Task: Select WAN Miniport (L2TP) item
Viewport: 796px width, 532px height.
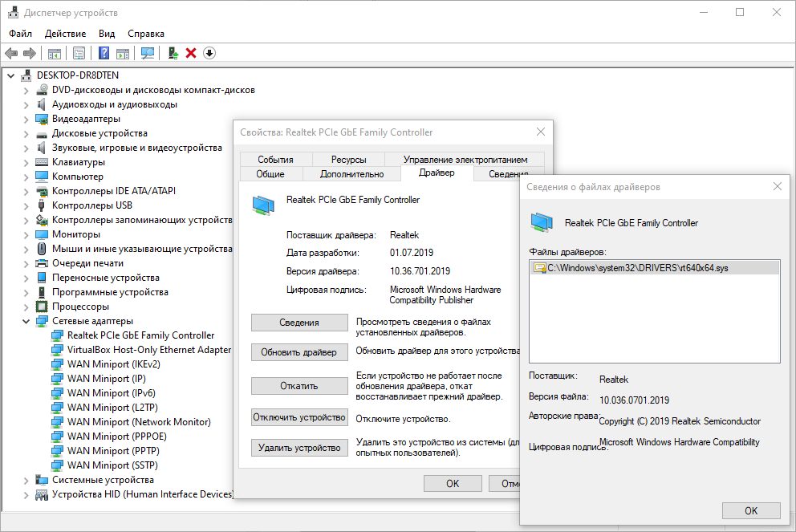Action: (112, 408)
